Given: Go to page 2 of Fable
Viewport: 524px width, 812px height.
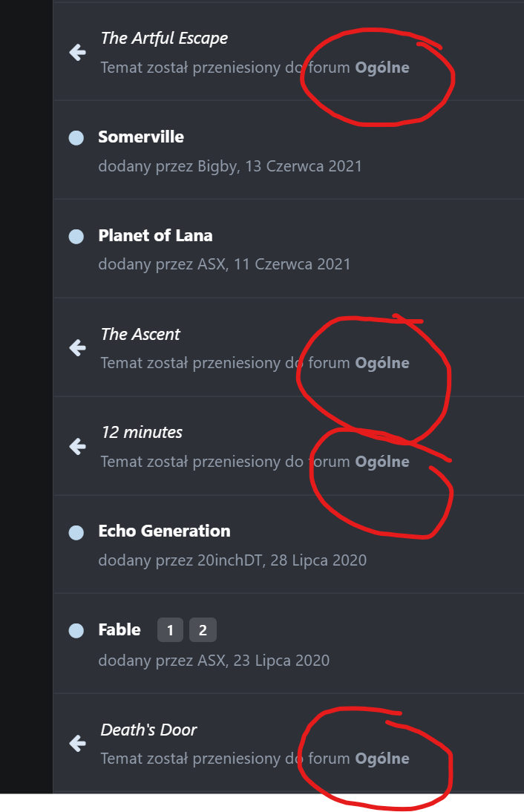Looking at the screenshot, I should [x=203, y=630].
